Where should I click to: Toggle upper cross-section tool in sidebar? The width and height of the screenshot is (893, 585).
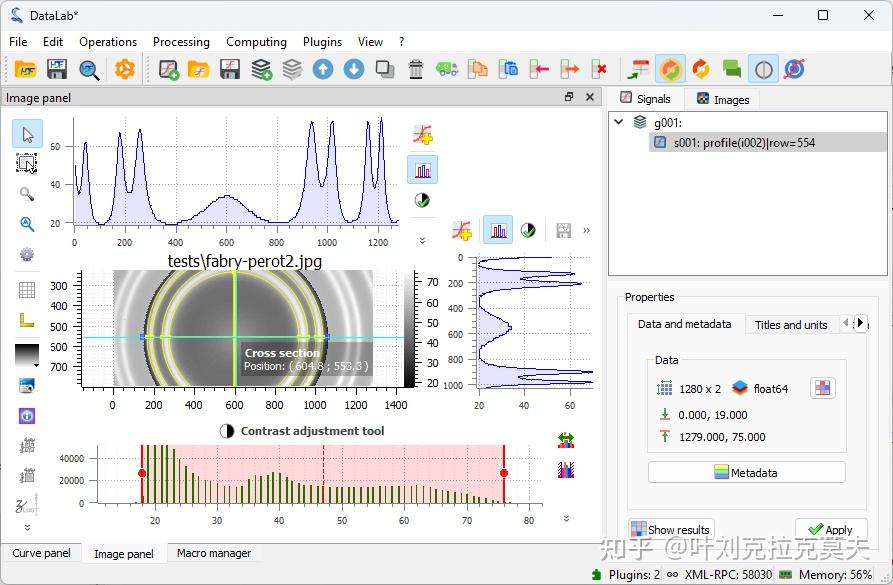[x=27, y=445]
